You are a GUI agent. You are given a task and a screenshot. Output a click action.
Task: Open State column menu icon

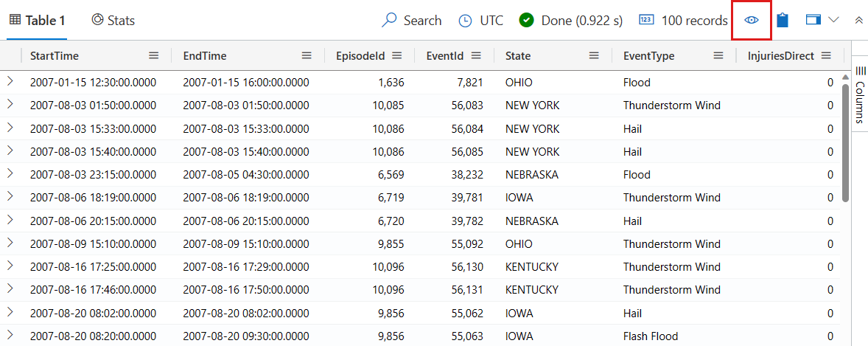click(594, 56)
